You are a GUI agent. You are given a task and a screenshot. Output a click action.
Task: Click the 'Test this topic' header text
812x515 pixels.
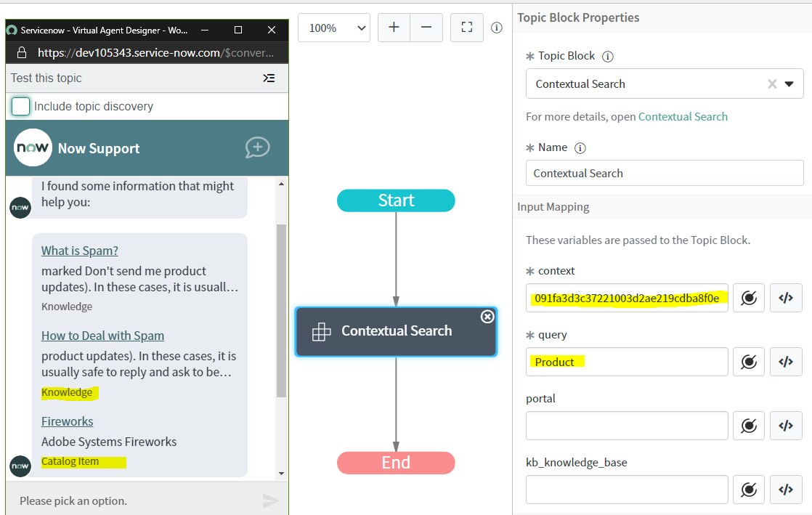coord(46,78)
